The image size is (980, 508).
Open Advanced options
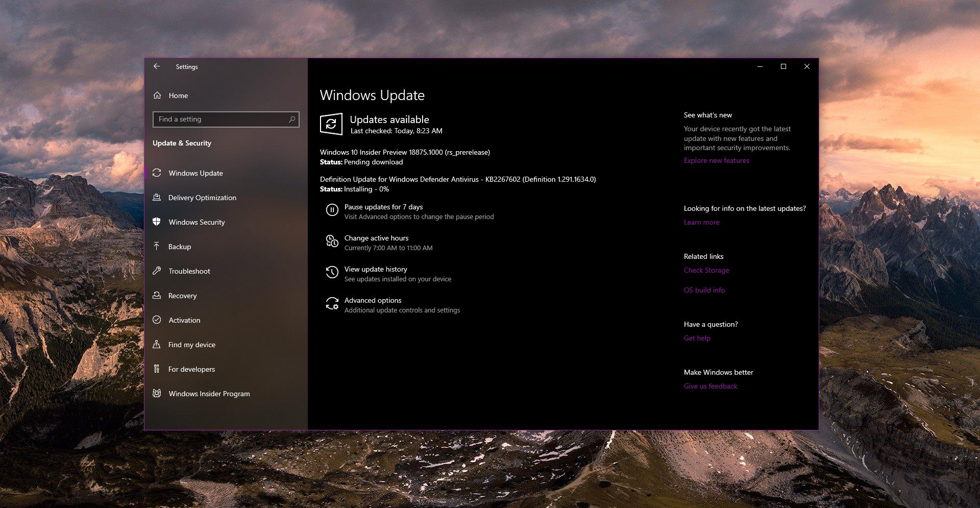(373, 300)
